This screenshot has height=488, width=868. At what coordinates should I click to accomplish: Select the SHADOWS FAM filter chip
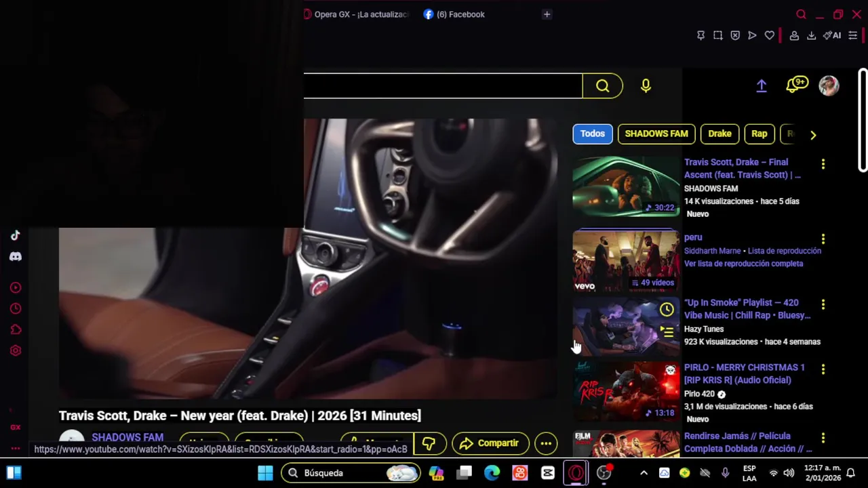[x=656, y=134]
